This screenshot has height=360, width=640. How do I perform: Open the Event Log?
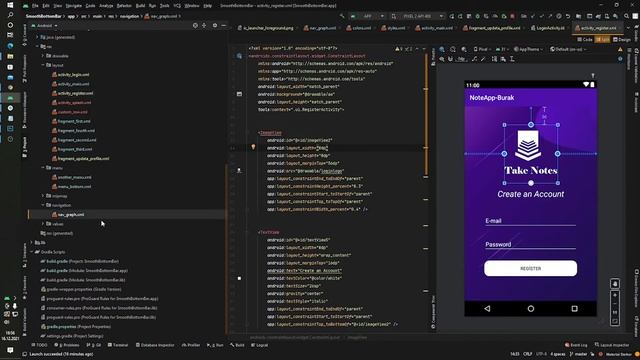click(x=576, y=345)
